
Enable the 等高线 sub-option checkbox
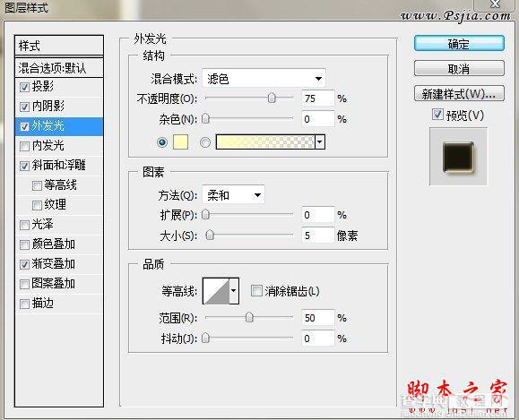coord(37,185)
